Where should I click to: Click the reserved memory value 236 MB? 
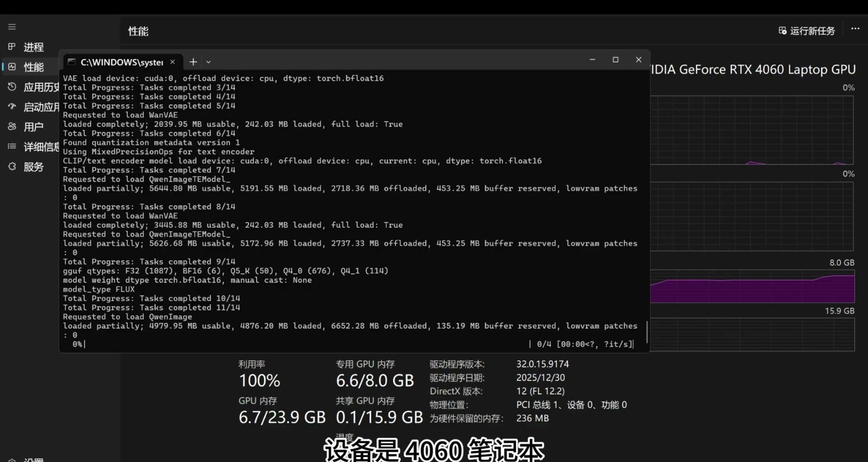click(x=532, y=418)
